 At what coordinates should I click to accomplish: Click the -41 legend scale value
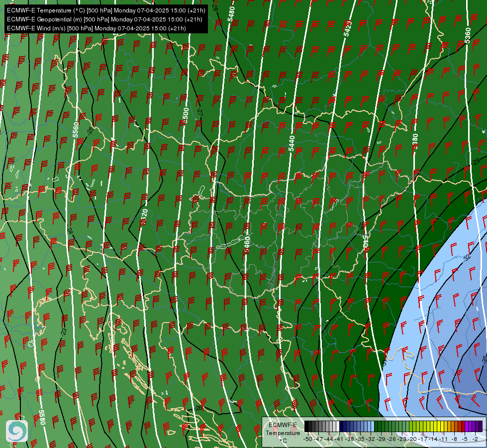pyautogui.click(x=339, y=440)
